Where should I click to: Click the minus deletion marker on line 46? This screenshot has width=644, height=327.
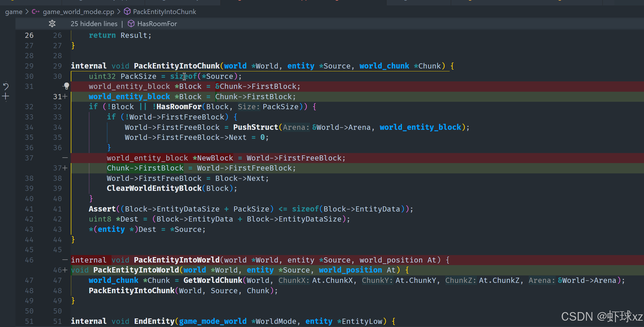pyautogui.click(x=65, y=260)
